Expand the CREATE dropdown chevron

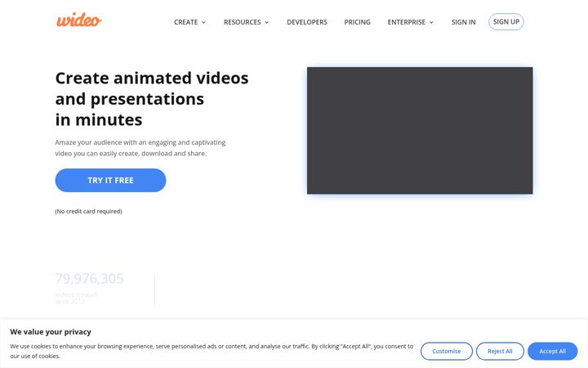click(x=203, y=22)
